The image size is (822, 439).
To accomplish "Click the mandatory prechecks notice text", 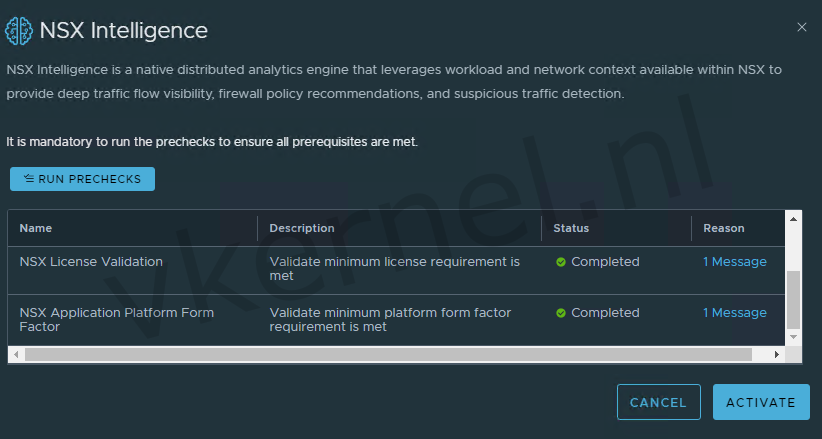I will pyautogui.click(x=212, y=142).
